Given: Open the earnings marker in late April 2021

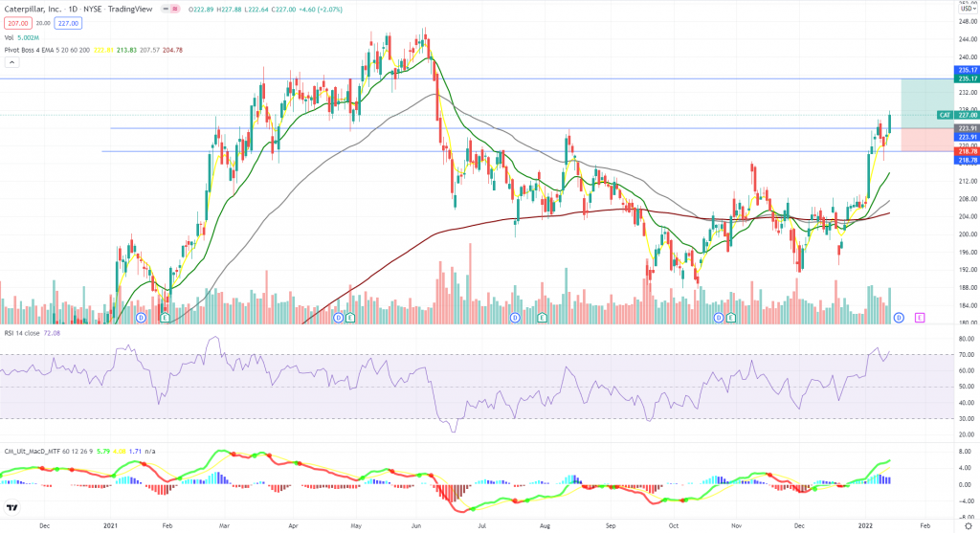Looking at the screenshot, I should click(350, 318).
